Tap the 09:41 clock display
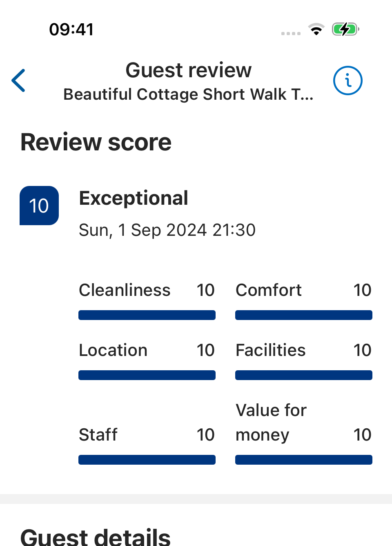392x546 pixels. click(71, 29)
